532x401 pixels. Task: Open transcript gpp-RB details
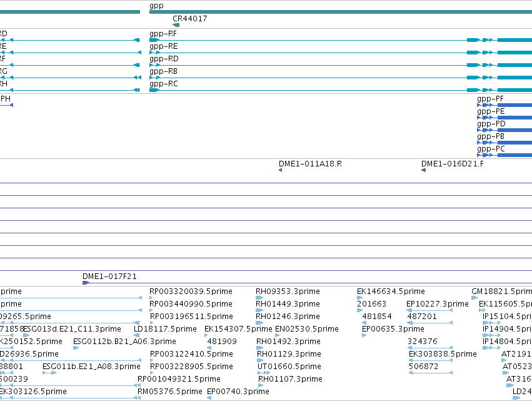(x=164, y=71)
